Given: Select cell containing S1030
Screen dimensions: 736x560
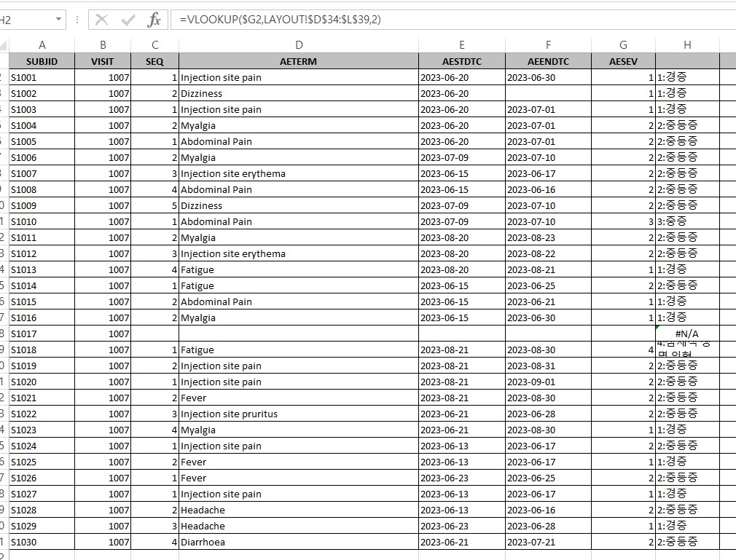Looking at the screenshot, I should [42, 542].
